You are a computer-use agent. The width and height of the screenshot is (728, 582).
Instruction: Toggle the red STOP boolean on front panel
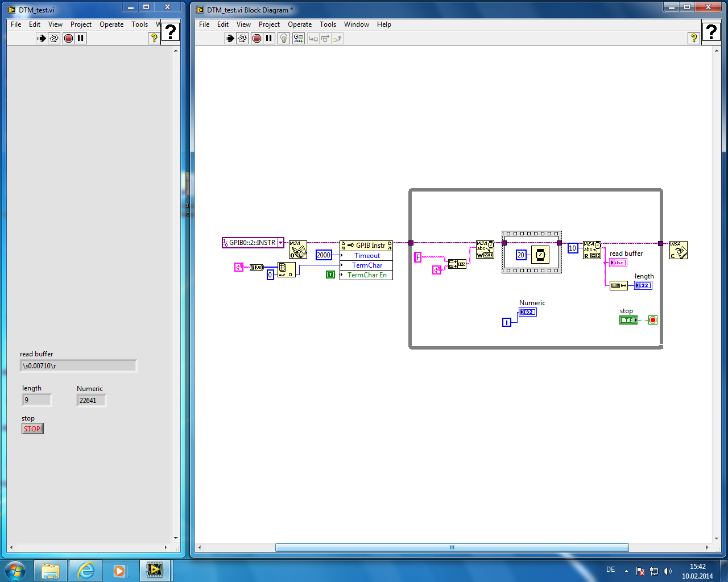(x=32, y=429)
